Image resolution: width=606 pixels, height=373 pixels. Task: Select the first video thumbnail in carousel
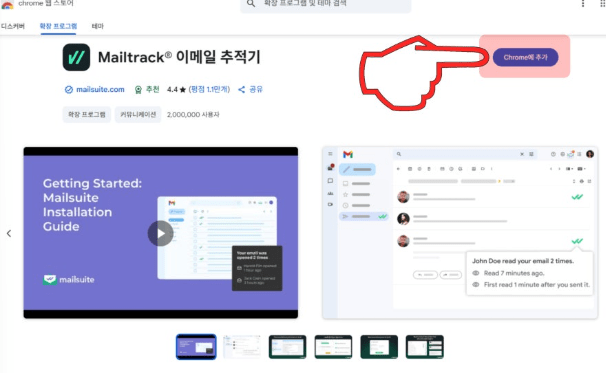[196, 347]
